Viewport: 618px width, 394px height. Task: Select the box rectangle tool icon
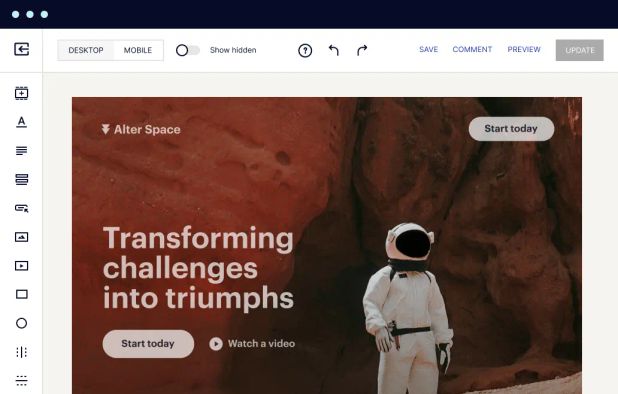22,294
